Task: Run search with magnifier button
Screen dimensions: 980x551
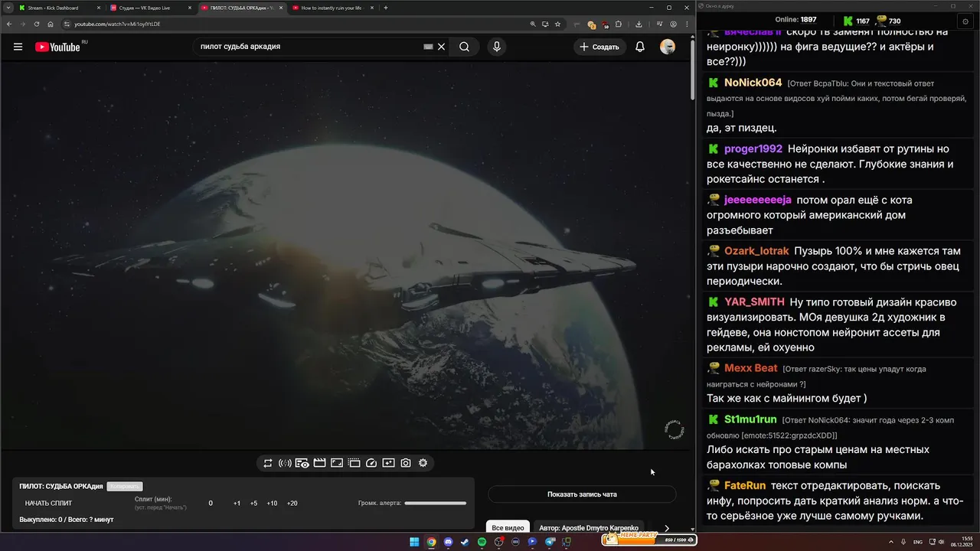Action: (464, 47)
